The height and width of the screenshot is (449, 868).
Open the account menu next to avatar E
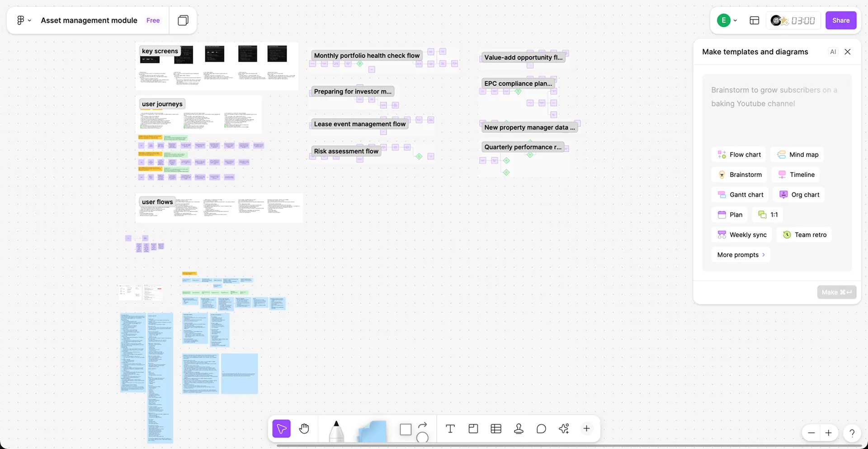[x=735, y=20]
